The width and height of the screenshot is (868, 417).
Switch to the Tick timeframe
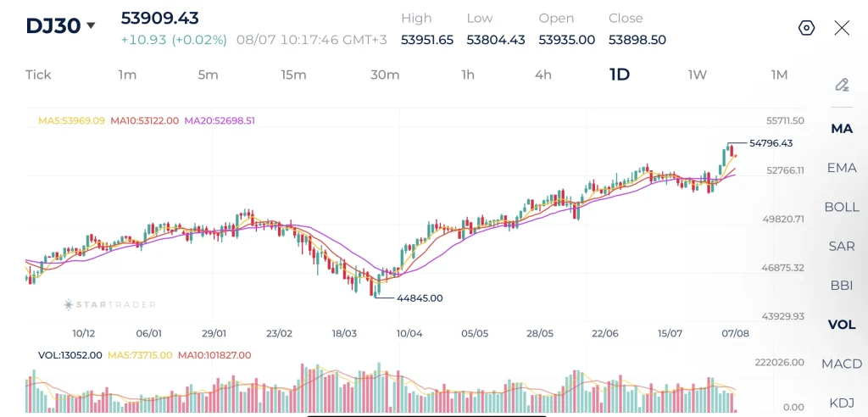click(38, 75)
